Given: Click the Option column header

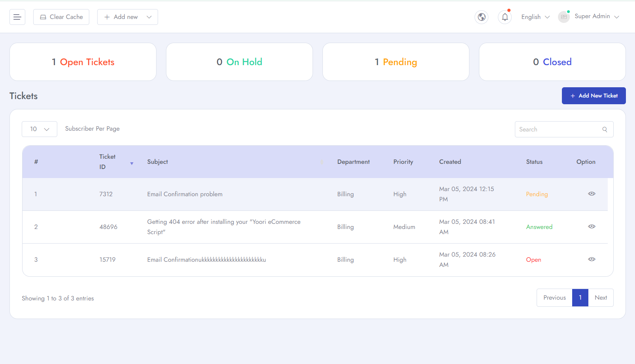Looking at the screenshot, I should [586, 162].
